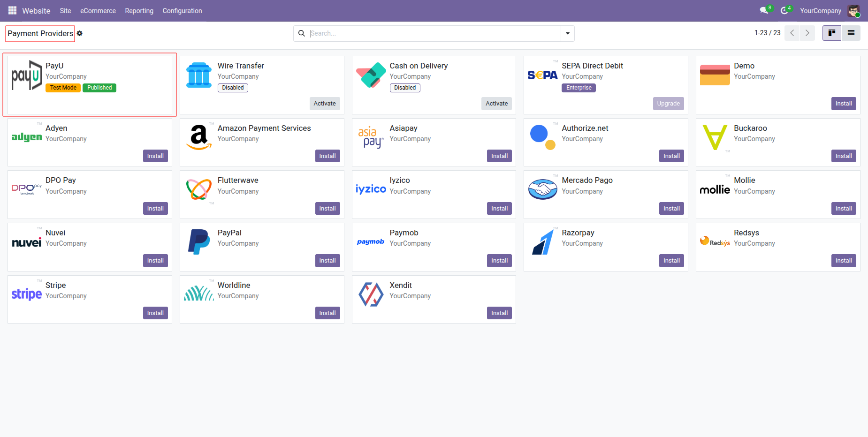Install the Buckaroo provider

[844, 156]
